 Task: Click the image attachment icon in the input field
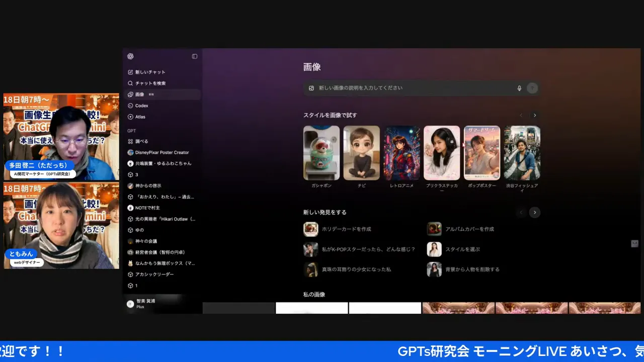tap(311, 88)
